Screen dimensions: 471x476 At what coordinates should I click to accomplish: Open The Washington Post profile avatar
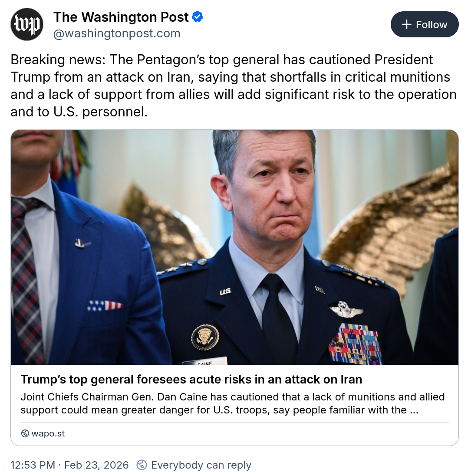pos(27,24)
